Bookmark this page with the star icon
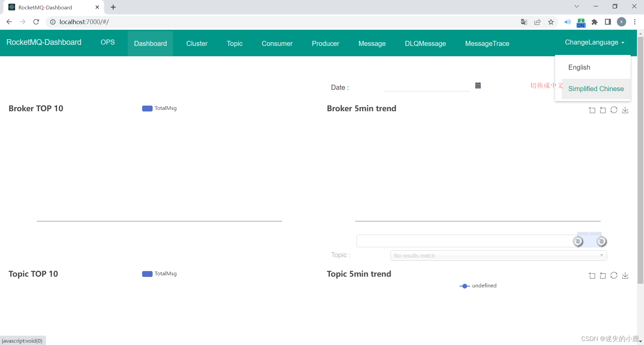 [551, 22]
